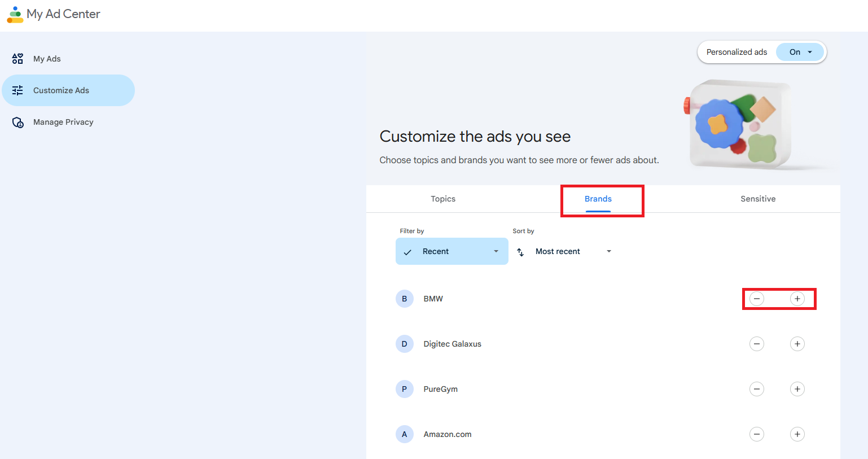
Task: Show more PureGym ads with plus
Action: 797,389
